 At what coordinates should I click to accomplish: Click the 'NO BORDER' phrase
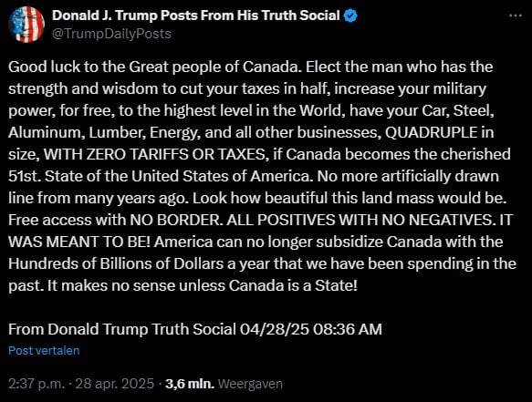pos(175,220)
